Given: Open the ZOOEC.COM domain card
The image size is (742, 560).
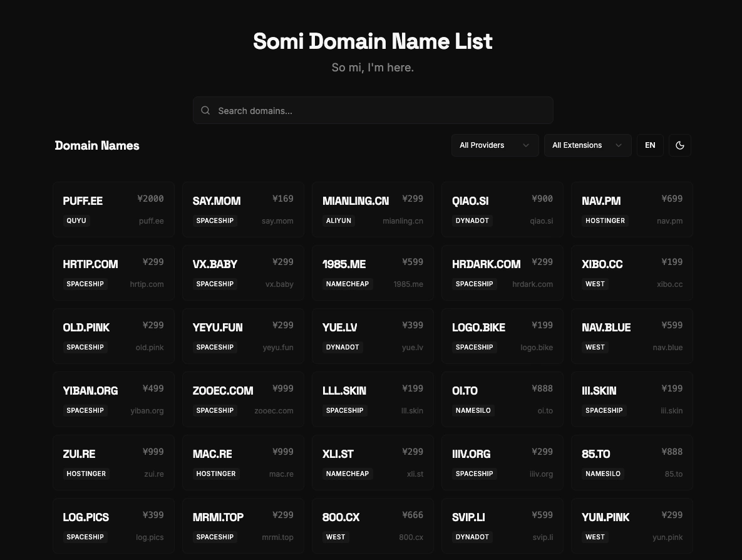Looking at the screenshot, I should coord(243,400).
